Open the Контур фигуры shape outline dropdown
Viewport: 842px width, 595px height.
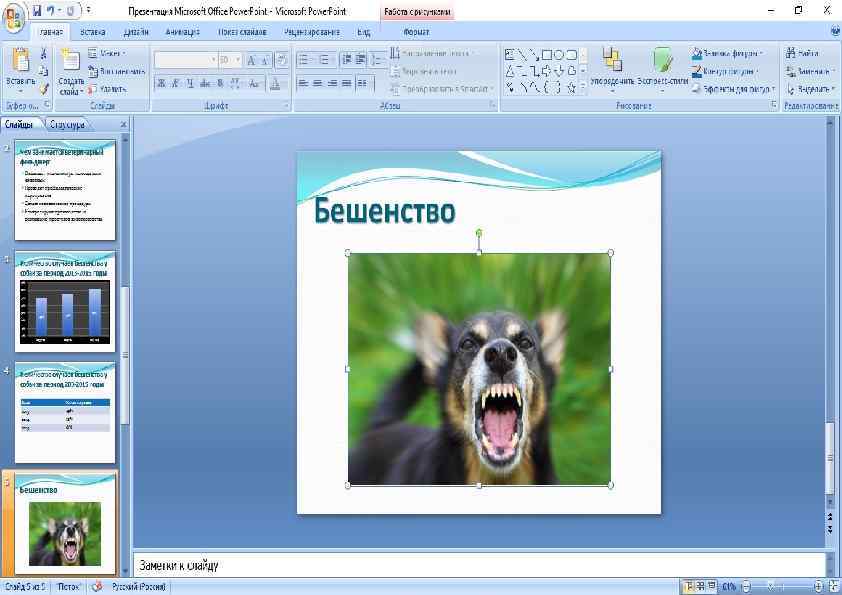click(725, 71)
